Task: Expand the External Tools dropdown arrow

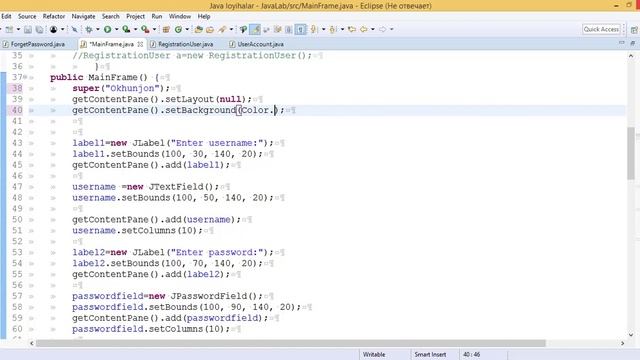Action: click(x=154, y=29)
